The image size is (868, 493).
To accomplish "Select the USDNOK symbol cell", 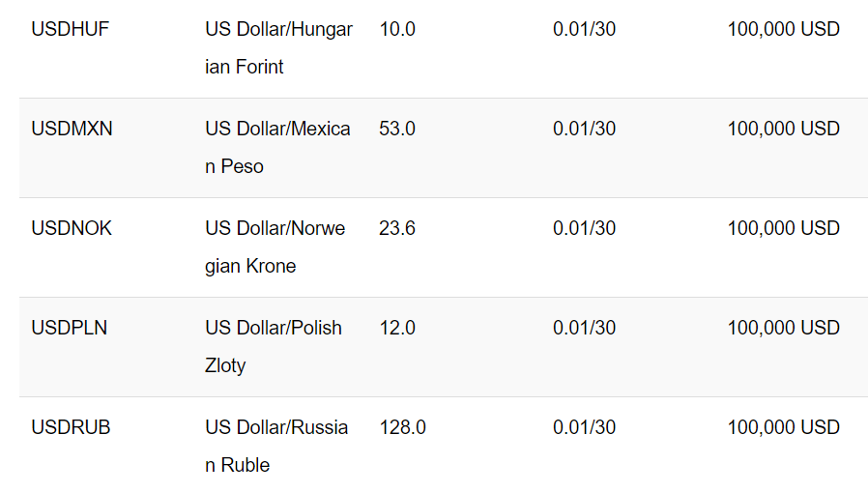I will pos(72,228).
